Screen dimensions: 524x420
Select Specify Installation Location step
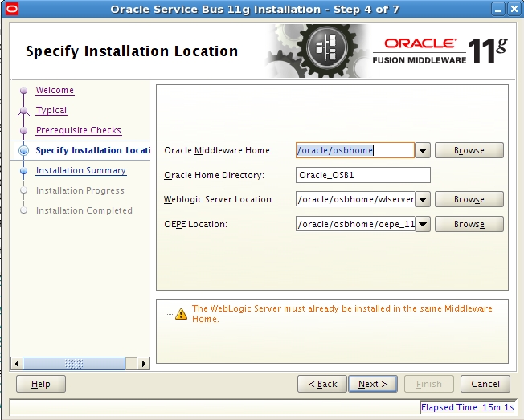[93, 150]
